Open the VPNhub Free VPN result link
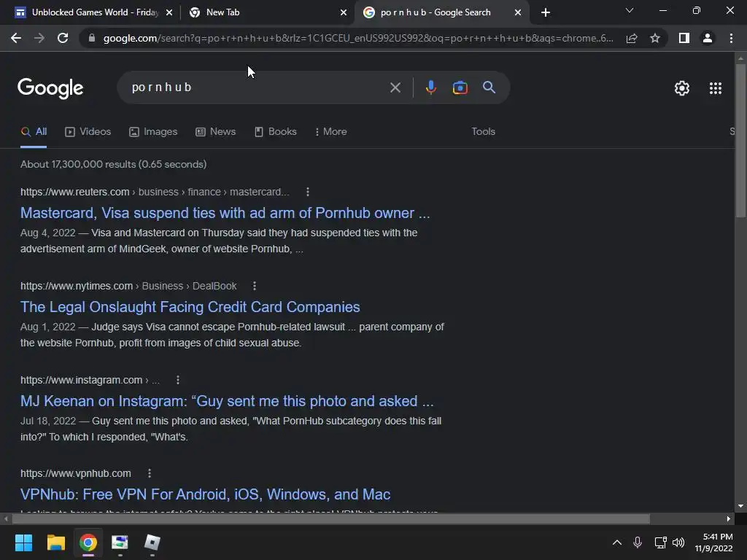Image resolution: width=747 pixels, height=560 pixels. click(205, 494)
